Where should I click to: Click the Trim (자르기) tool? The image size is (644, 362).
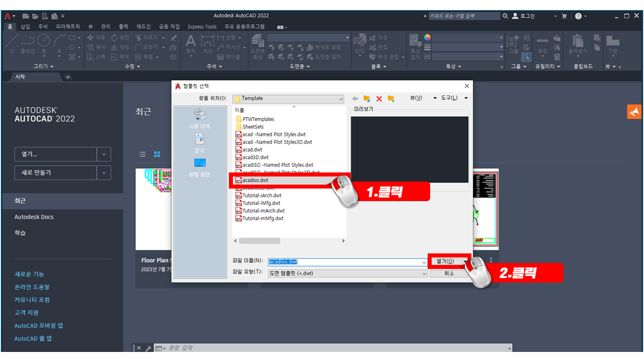pos(146,38)
